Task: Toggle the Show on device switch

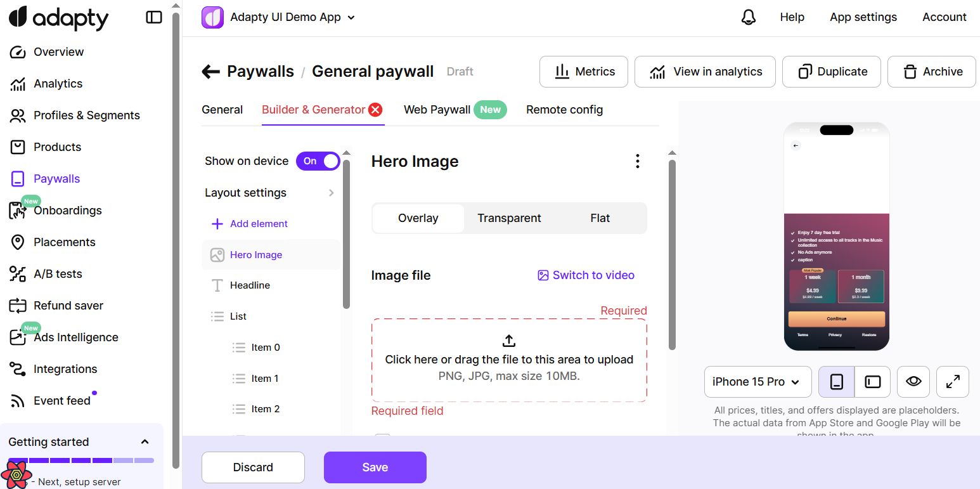Action: 318,161
